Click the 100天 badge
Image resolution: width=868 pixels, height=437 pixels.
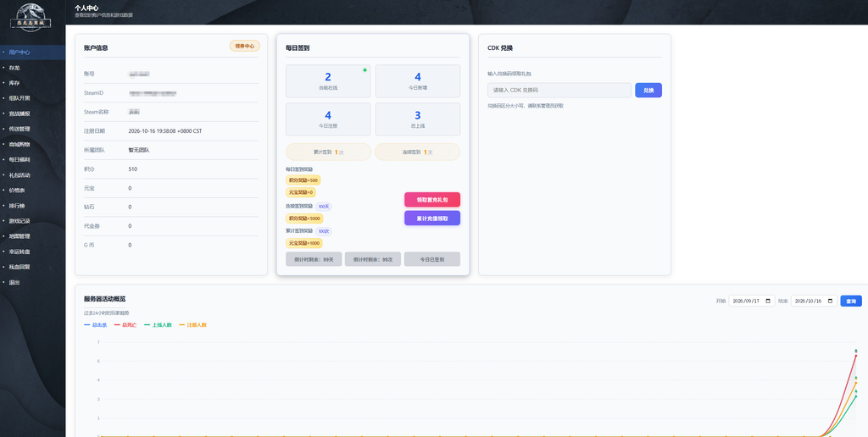tap(324, 207)
